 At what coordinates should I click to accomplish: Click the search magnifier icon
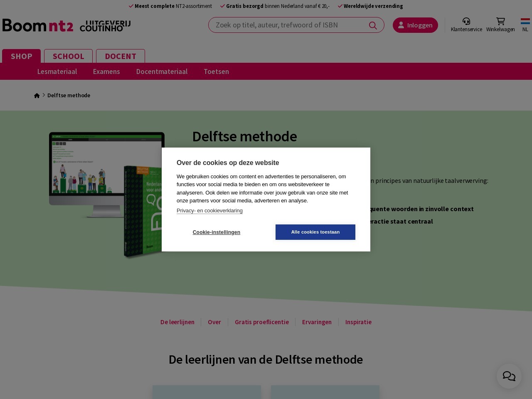tap(373, 25)
